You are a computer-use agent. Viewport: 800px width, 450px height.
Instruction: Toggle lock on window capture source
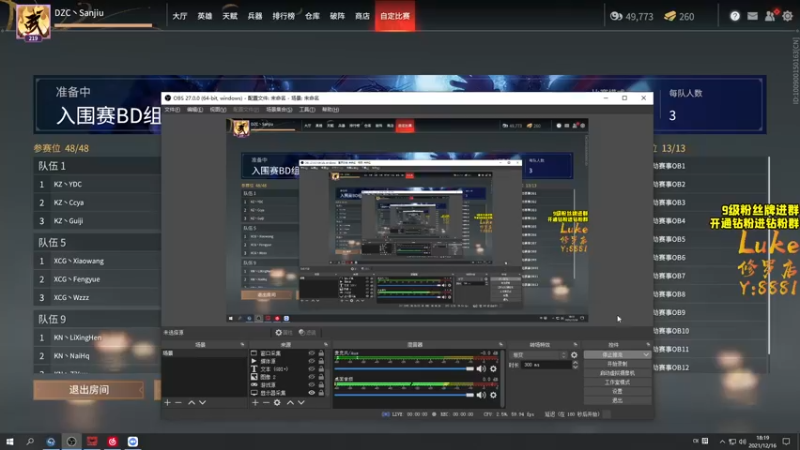pyautogui.click(x=321, y=353)
